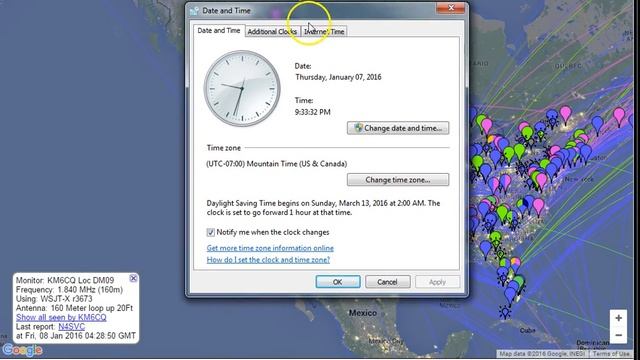640x360 pixels.
Task: Zoom out the map with minus button
Action: point(618,335)
